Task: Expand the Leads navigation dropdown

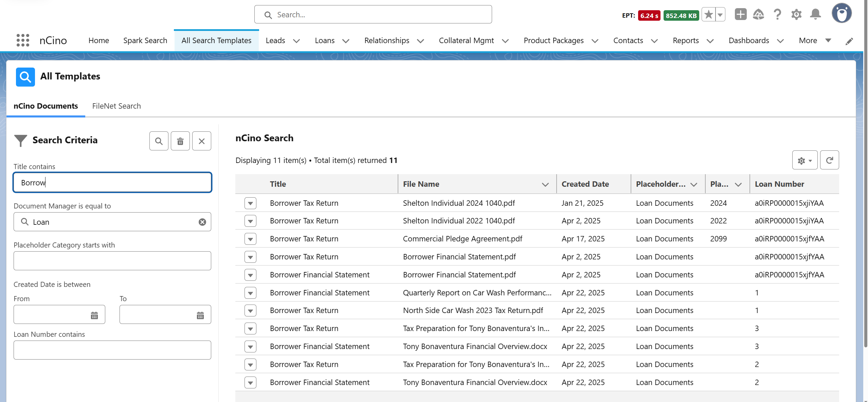Action: pos(296,41)
